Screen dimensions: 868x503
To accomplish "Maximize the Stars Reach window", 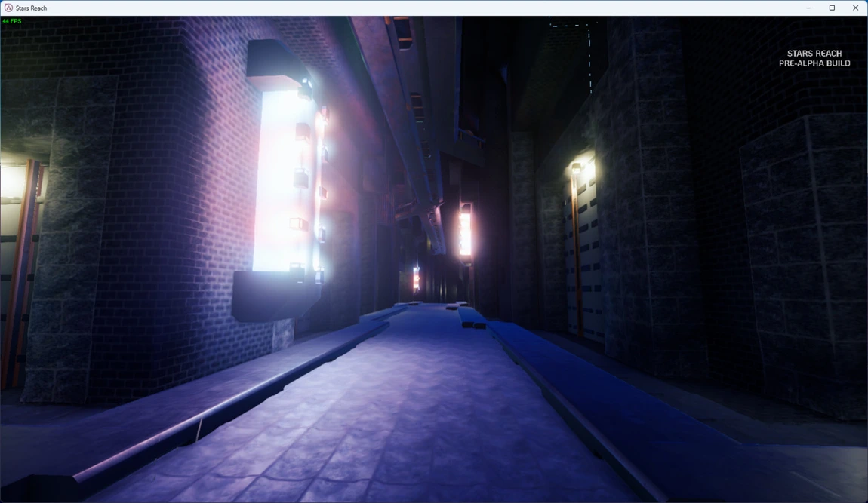I will point(832,8).
